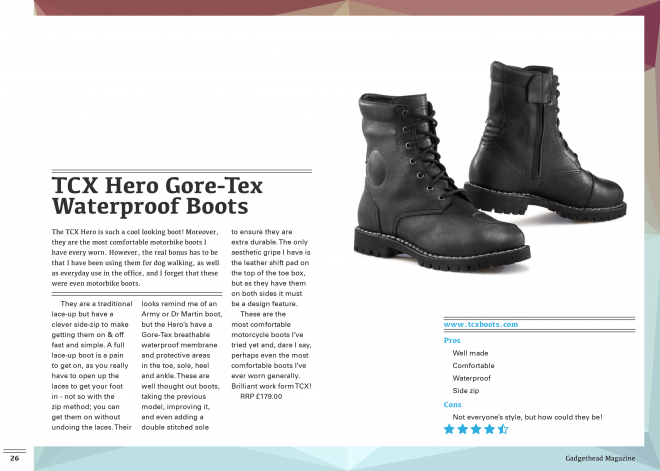The height and width of the screenshot is (471, 660).
Task: Open the www.tcxboots.com link
Action: coord(481,325)
